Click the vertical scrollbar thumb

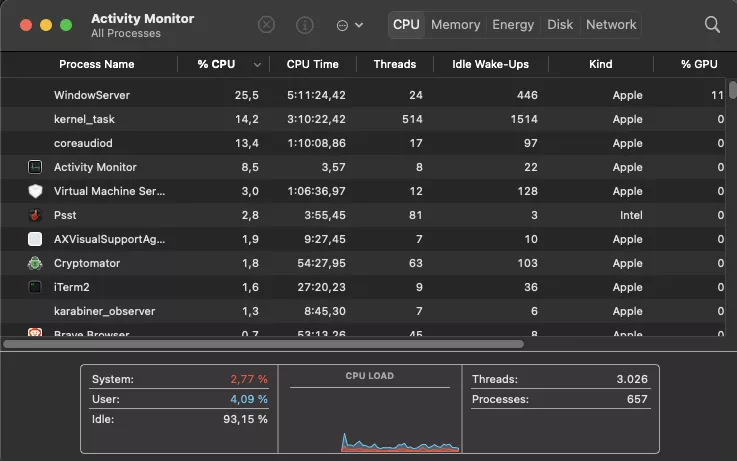tap(732, 90)
